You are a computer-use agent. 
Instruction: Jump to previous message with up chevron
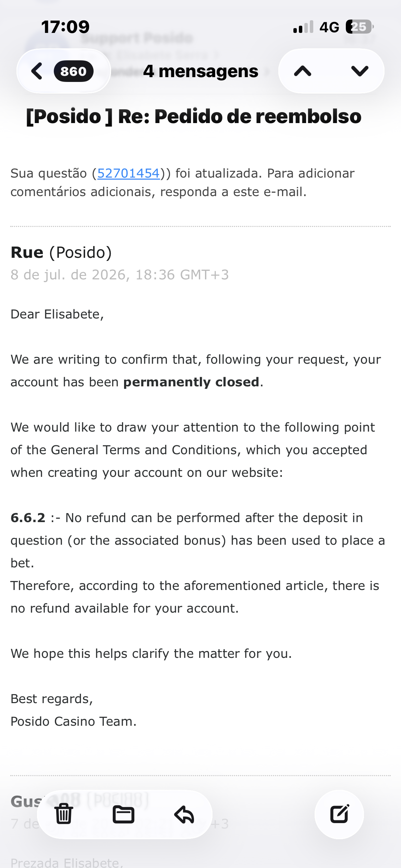pyautogui.click(x=303, y=71)
